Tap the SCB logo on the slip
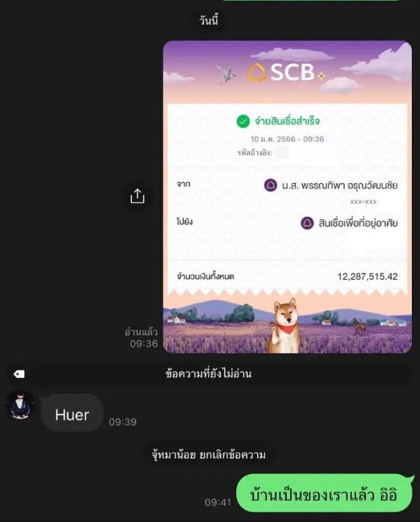Image resolution: width=420 pixels, height=522 pixels. (x=281, y=72)
